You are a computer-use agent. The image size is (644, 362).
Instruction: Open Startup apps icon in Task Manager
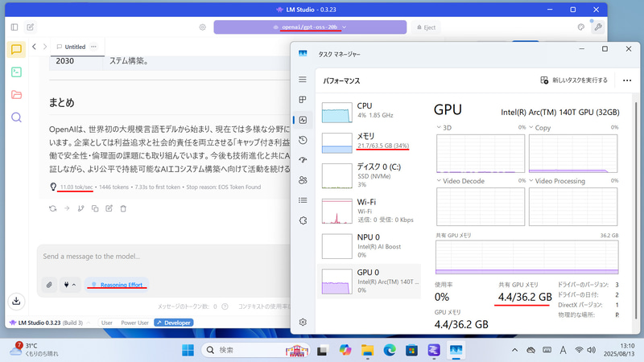[303, 160]
